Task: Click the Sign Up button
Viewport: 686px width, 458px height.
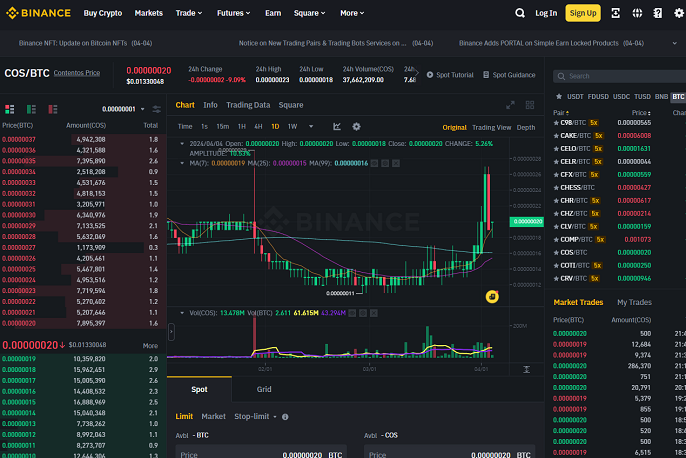Action: pos(583,13)
